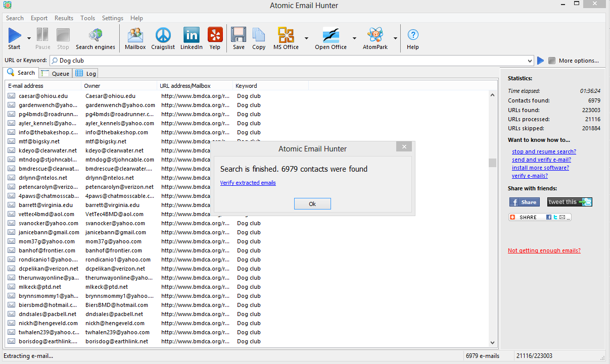Copy extracted emails to clipboard

(259, 38)
